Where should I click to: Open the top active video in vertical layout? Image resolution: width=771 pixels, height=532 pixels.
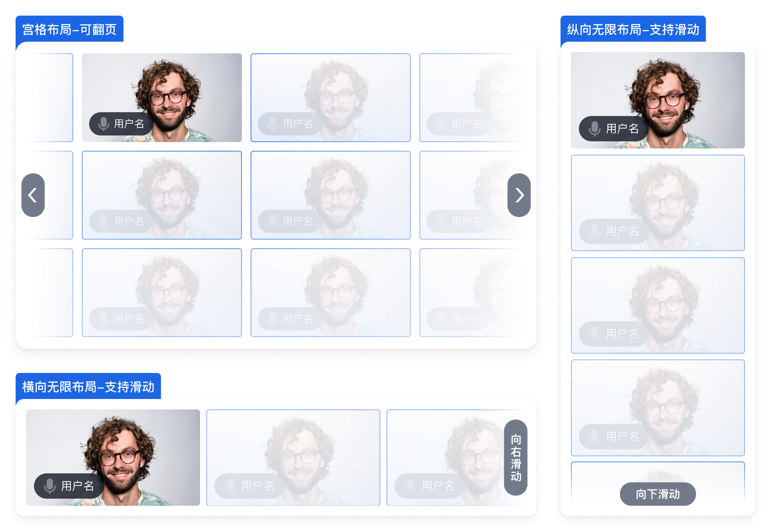(x=658, y=100)
